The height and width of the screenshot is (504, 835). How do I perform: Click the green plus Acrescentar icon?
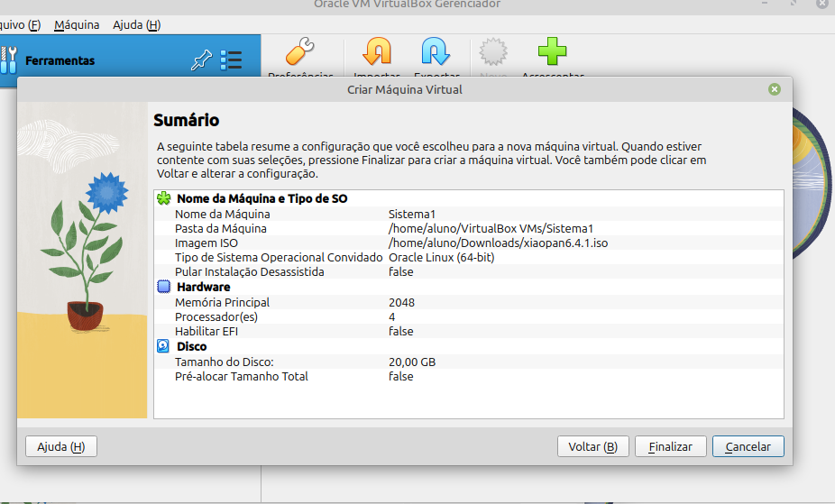coord(552,52)
